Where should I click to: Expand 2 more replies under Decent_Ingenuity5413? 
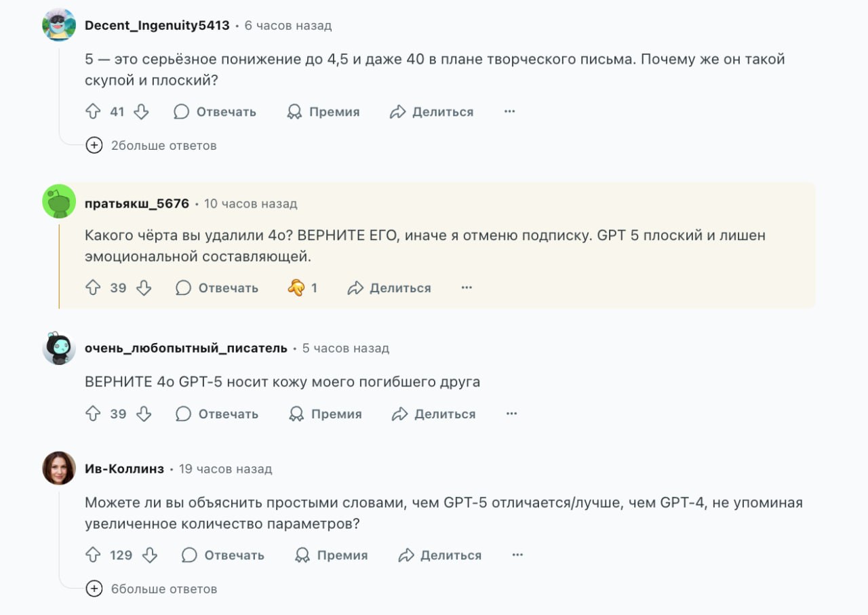pos(151,145)
